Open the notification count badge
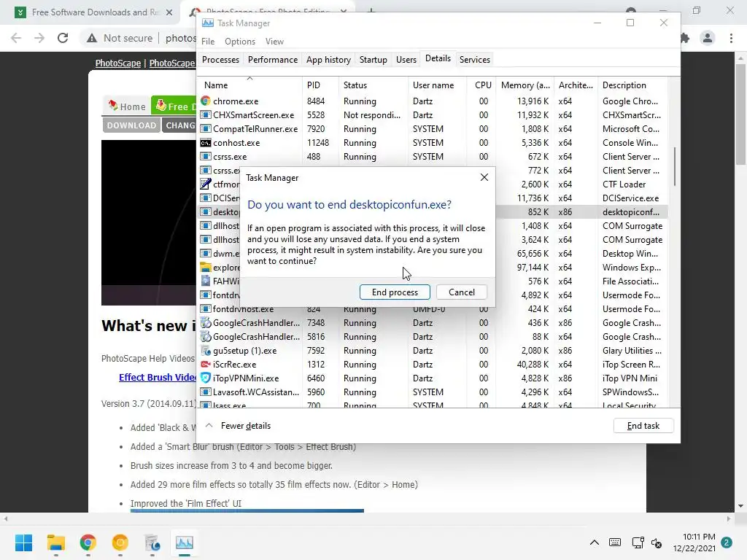Viewport: 747px width, 560px height. click(727, 542)
